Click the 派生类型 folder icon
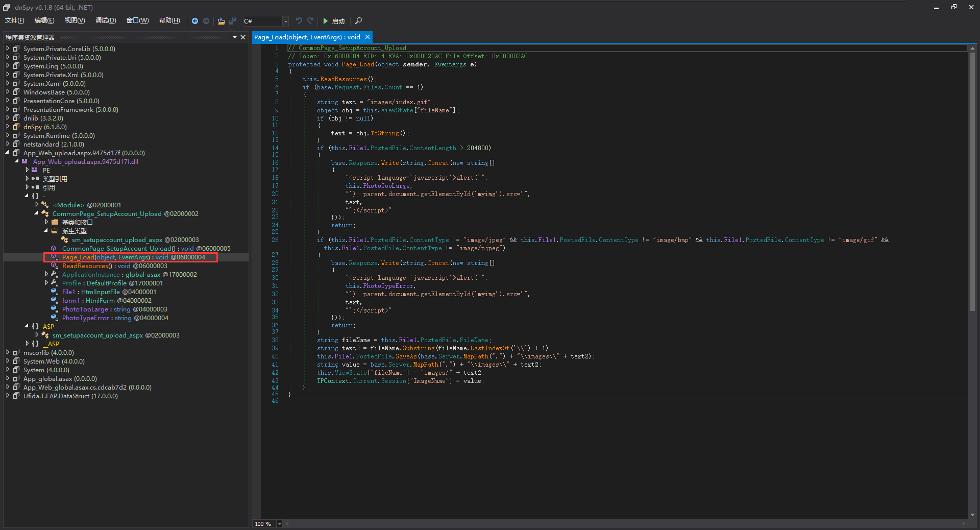Image resolution: width=980 pixels, height=530 pixels. pyautogui.click(x=55, y=231)
